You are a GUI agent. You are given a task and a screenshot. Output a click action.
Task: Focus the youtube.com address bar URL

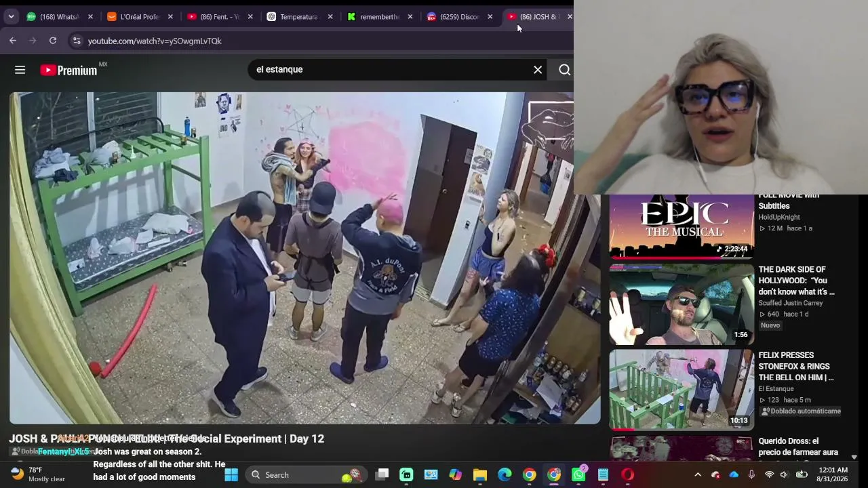155,41
